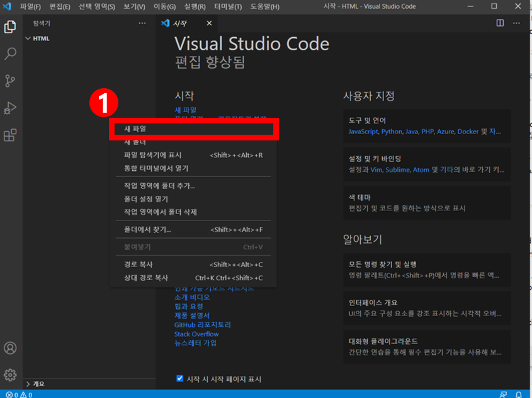532x398 pixels.
Task: Click errors and warnings status indicator
Action: point(20,395)
